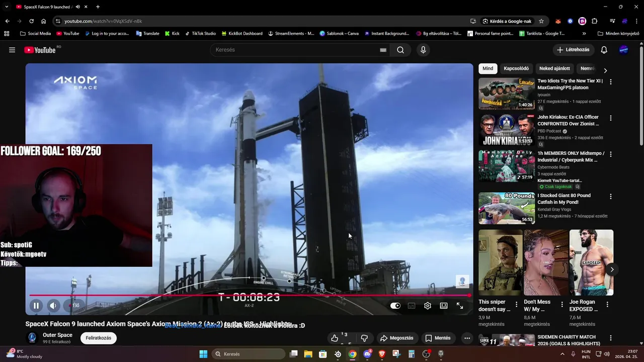Viewport: 644px width, 362px height.
Task: Pause the video with the pause button
Action: click(36, 305)
